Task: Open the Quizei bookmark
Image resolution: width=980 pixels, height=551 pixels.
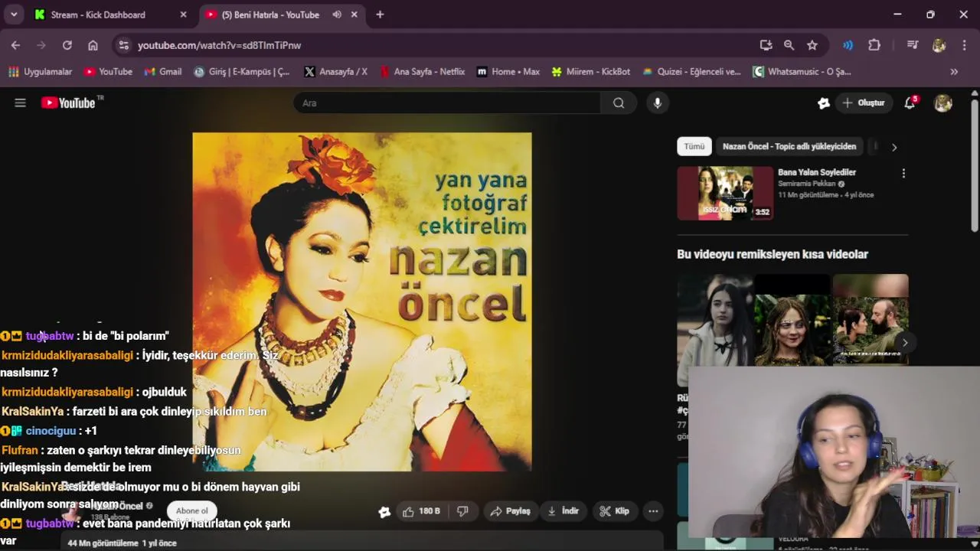Action: click(691, 71)
